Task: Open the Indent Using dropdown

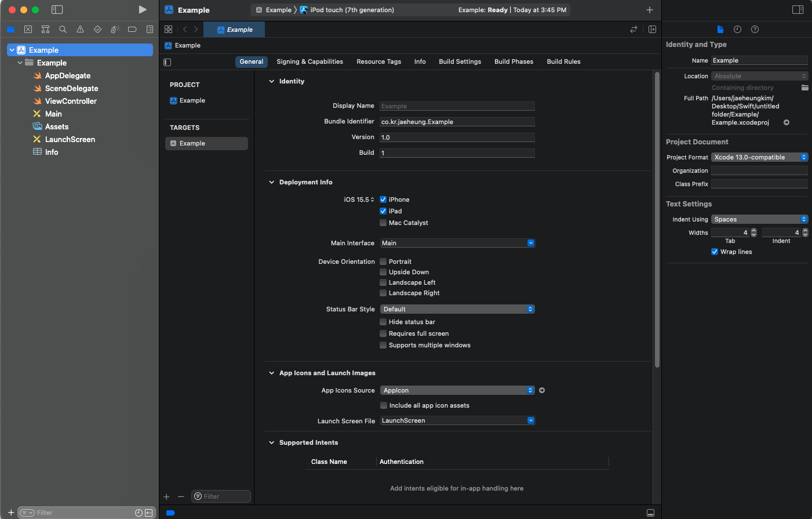Action: 759,219
